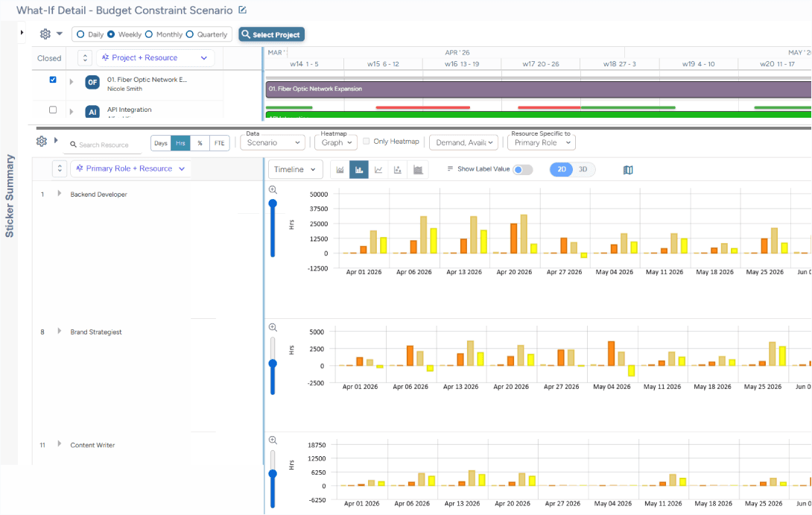Click the Nicole Smith owner name
Image resolution: width=812 pixels, height=515 pixels.
(125, 89)
